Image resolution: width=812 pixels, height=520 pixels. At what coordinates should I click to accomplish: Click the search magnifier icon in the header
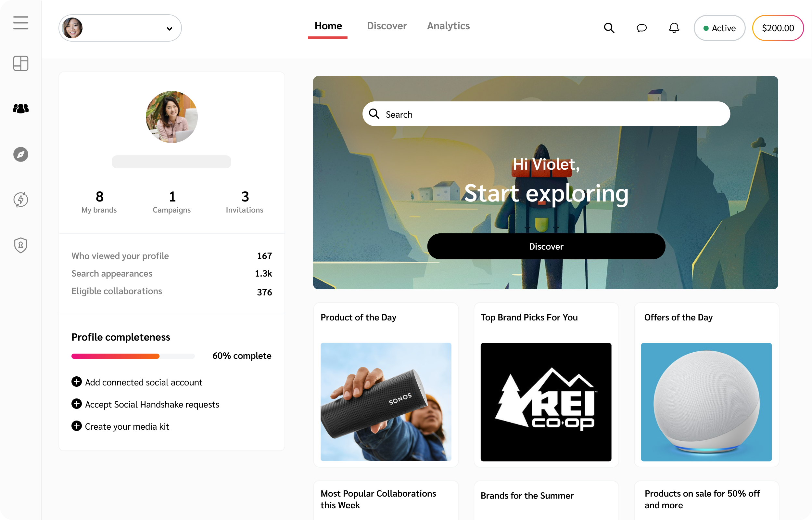point(609,28)
